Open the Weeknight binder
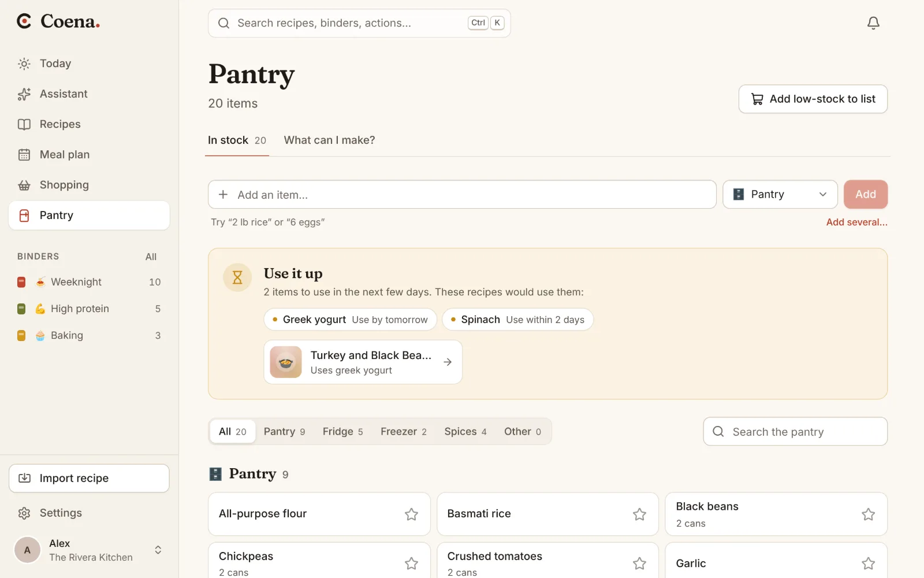The height and width of the screenshot is (578, 924). pos(89,282)
